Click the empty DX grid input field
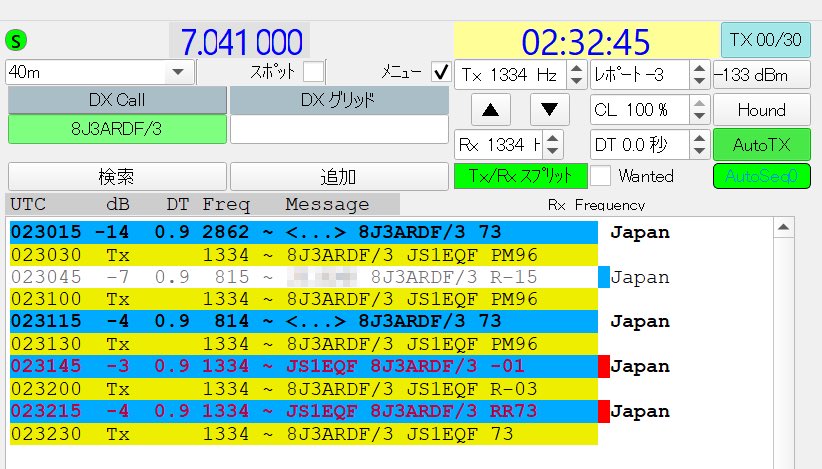The width and height of the screenshot is (822, 469). coord(339,129)
